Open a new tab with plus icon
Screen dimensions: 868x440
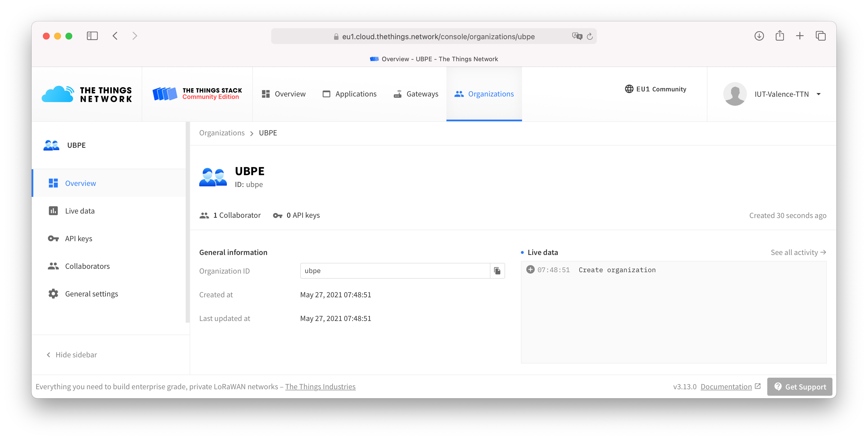800,36
